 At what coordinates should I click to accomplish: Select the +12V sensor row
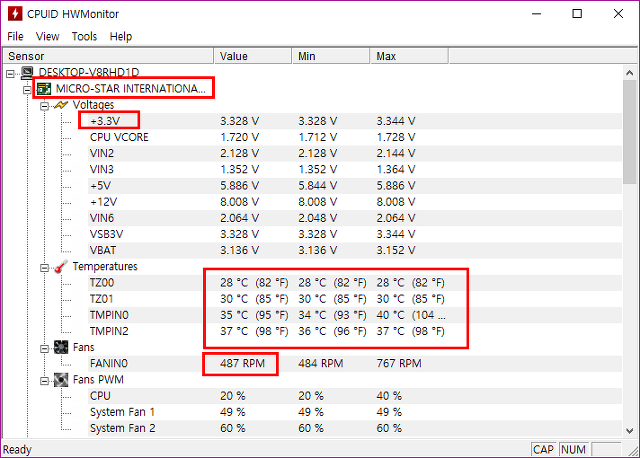[354, 202]
